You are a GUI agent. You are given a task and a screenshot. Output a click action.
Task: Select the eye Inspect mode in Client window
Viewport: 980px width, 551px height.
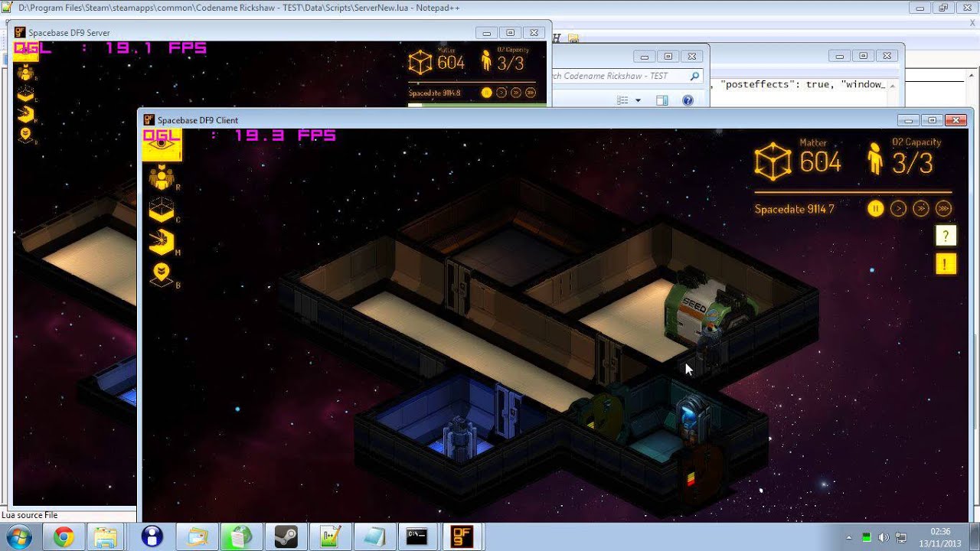coord(162,144)
